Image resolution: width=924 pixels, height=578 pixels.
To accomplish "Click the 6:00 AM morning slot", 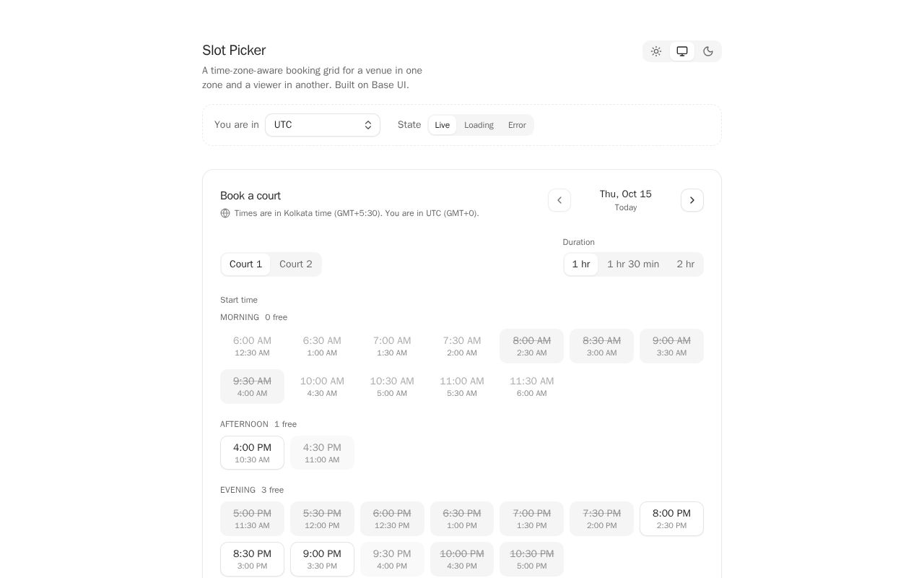I will tap(252, 346).
